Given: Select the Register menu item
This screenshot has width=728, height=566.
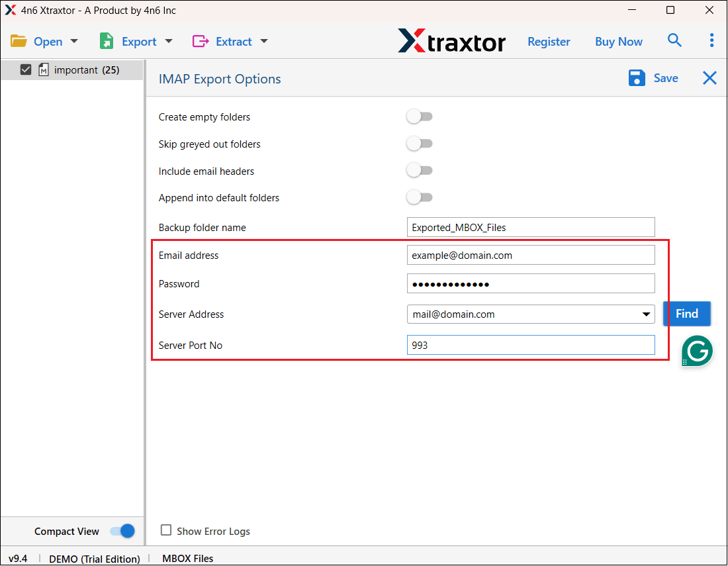Looking at the screenshot, I should [x=549, y=41].
